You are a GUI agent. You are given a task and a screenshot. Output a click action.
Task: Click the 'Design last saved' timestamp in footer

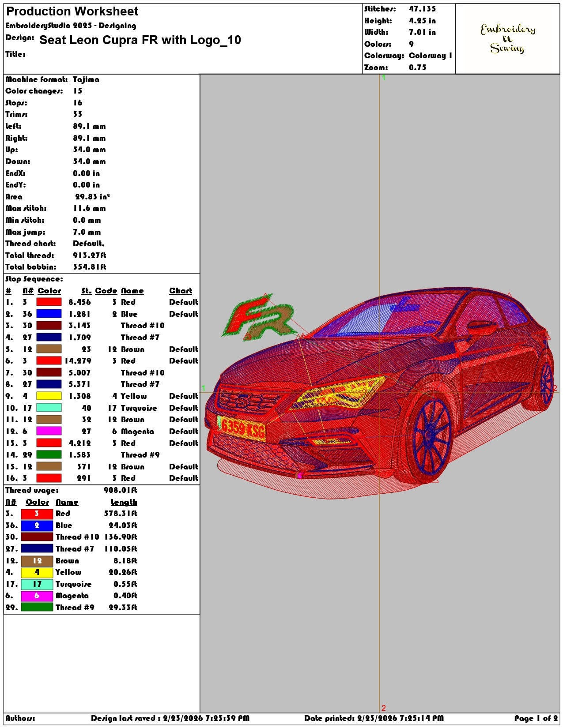point(170,718)
